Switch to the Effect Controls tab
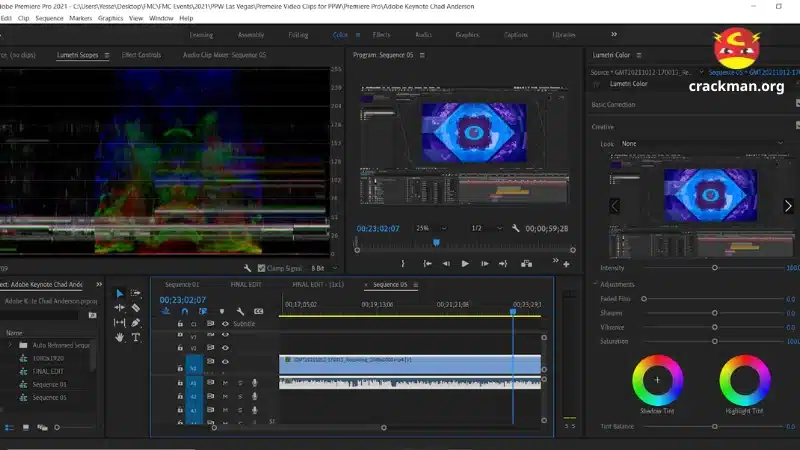Screen dimensions: 800x450 [141, 55]
